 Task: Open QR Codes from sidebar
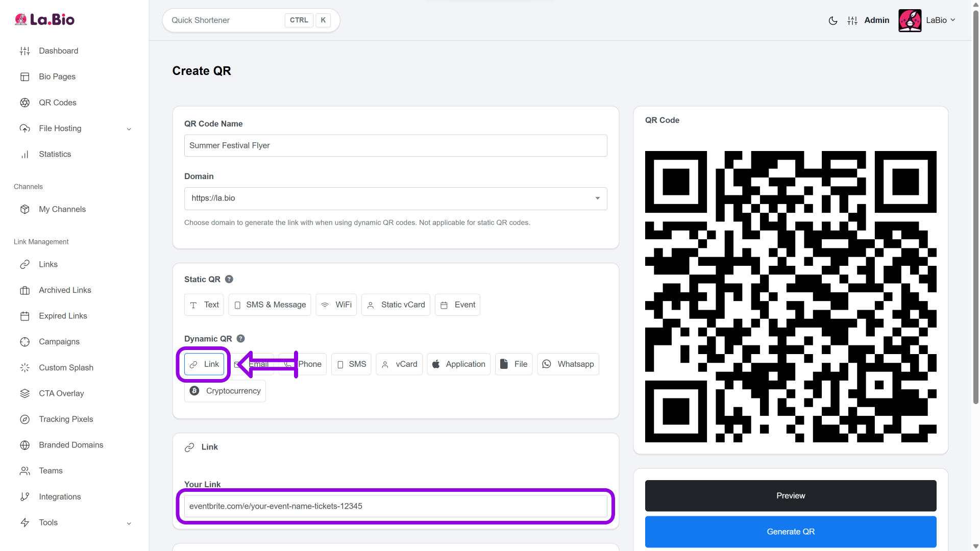(57, 103)
